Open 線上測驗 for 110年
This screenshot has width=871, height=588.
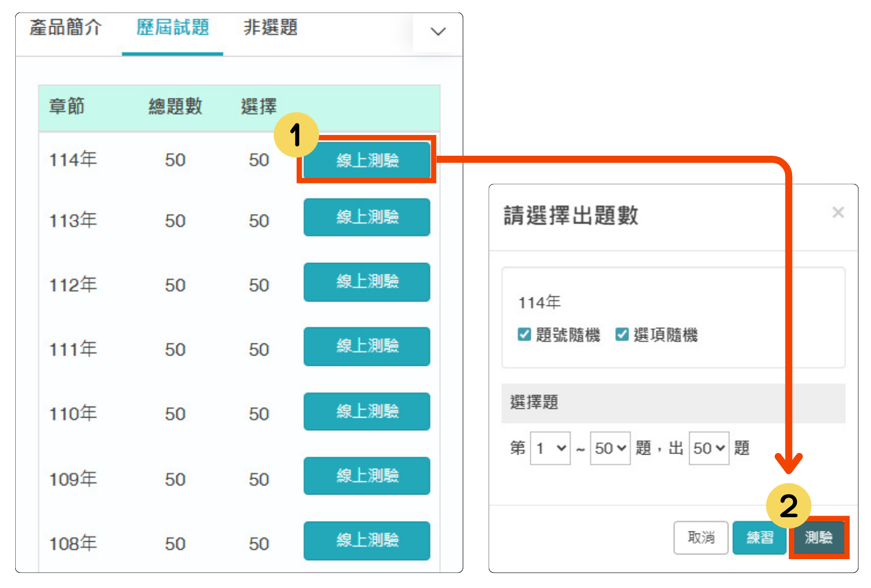[x=367, y=411]
